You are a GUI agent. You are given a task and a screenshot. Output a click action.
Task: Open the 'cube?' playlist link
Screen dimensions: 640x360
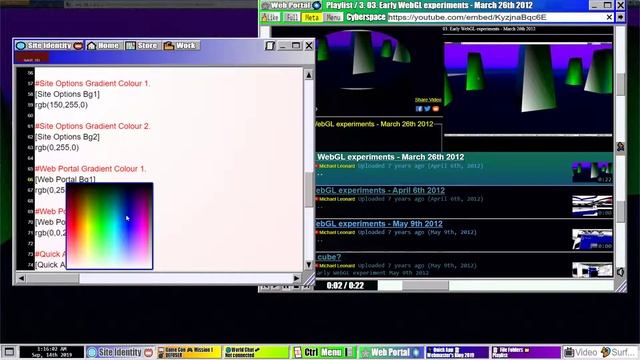point(329,257)
